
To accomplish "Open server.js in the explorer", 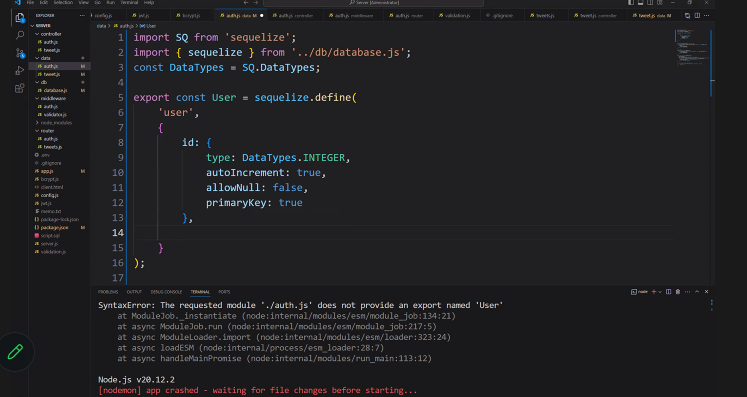I will click(x=49, y=244).
